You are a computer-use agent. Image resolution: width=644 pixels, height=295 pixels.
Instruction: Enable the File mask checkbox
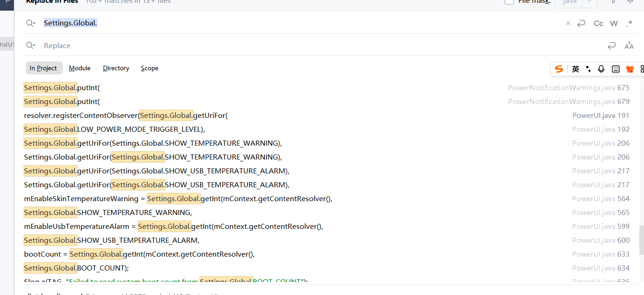click(x=509, y=2)
